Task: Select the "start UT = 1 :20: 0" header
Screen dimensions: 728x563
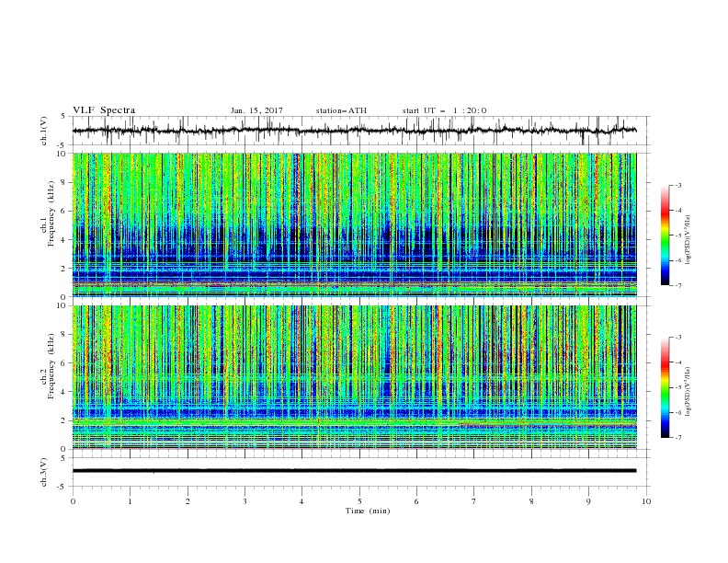Action: 444,110
